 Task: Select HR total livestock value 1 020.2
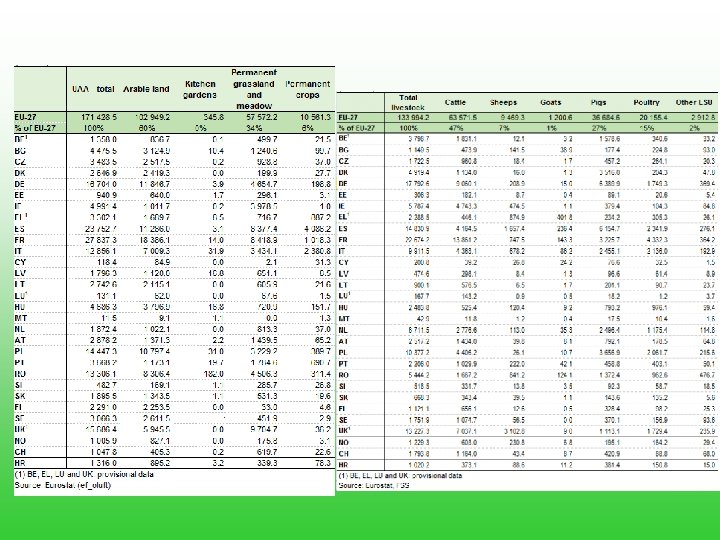point(419,465)
